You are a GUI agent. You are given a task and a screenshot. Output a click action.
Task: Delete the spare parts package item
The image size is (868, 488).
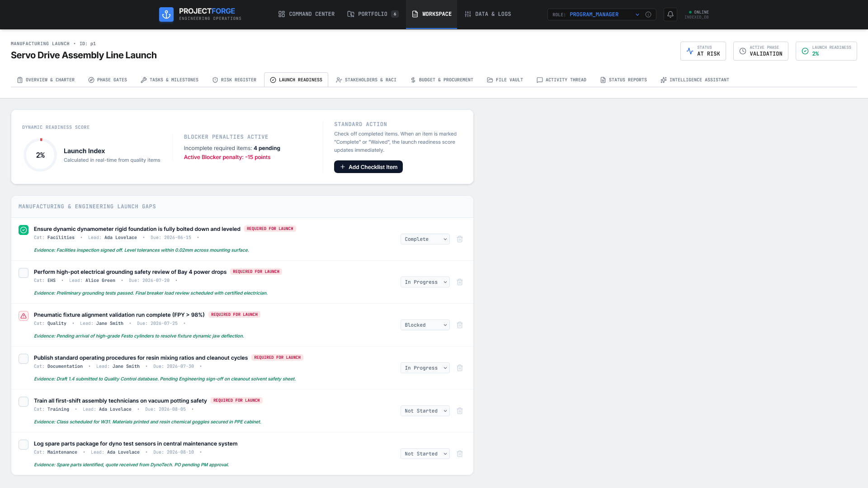[460, 454]
